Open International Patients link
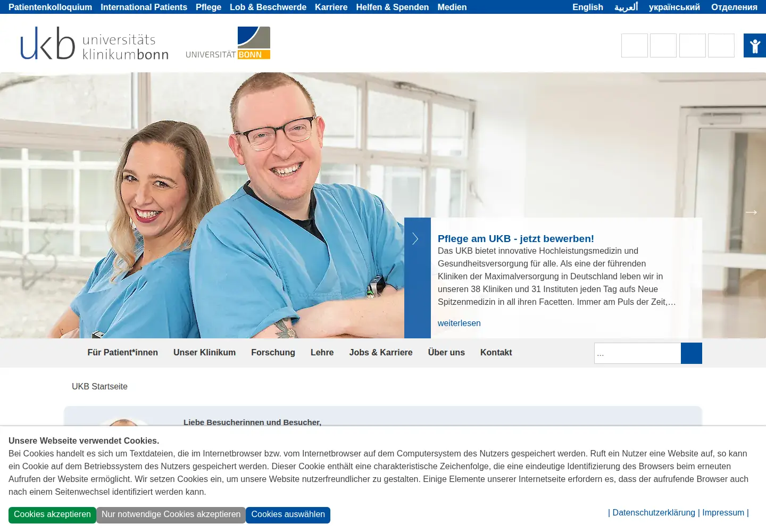The width and height of the screenshot is (766, 532). (144, 7)
